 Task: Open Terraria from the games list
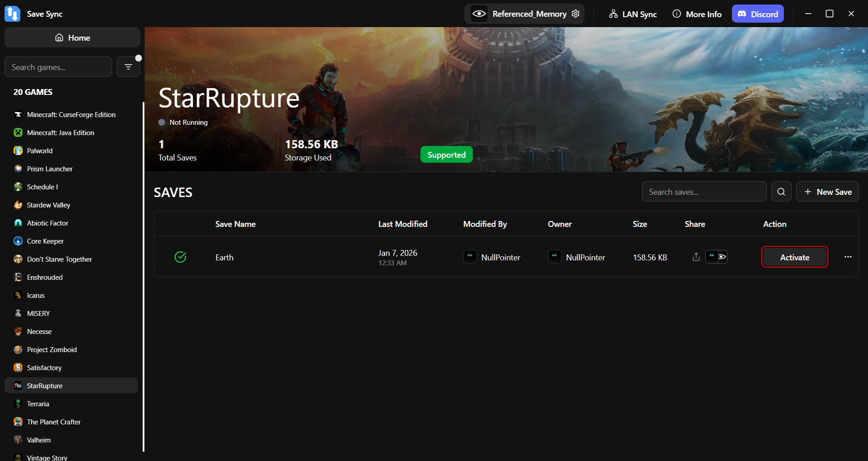(71, 404)
